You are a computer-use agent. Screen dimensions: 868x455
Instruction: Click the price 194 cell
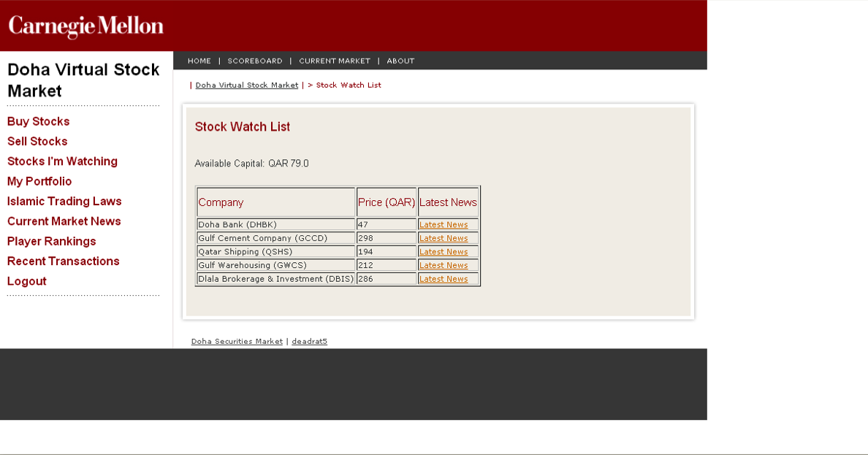(x=387, y=251)
